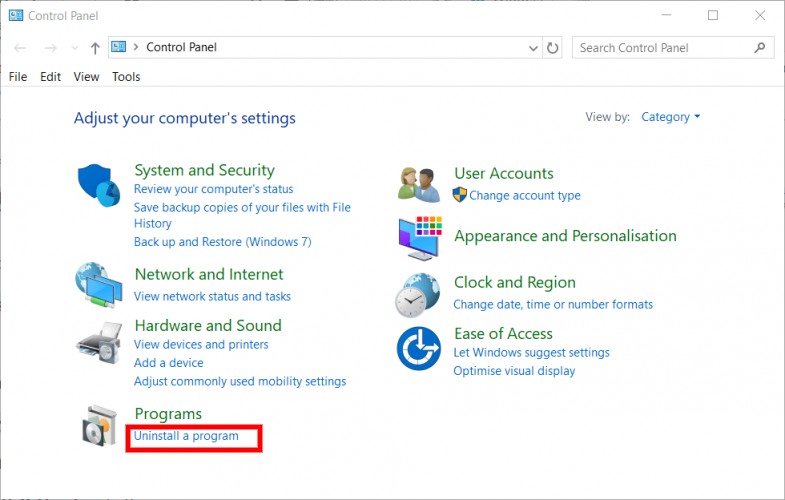
Task: Go up one level with up arrow
Action: (95, 48)
